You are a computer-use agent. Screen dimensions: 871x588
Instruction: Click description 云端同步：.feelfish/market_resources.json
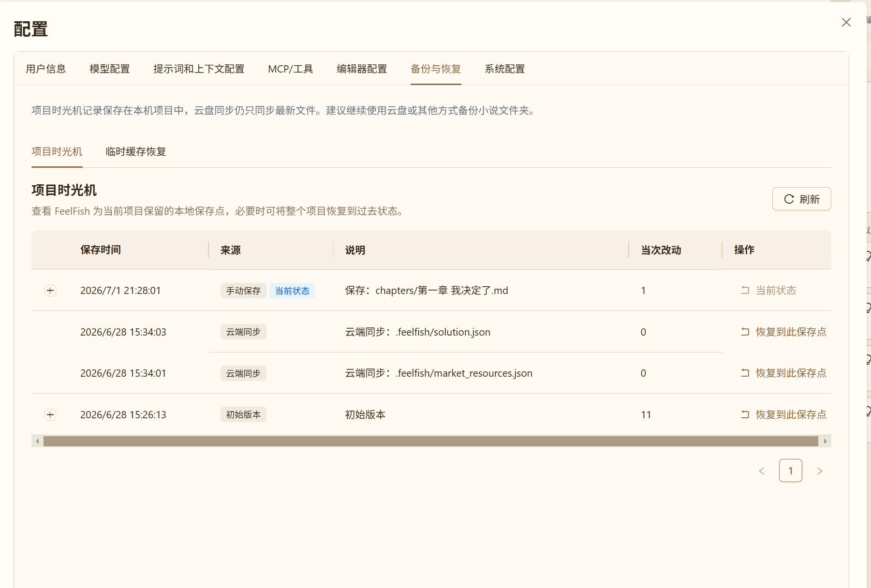[439, 373]
